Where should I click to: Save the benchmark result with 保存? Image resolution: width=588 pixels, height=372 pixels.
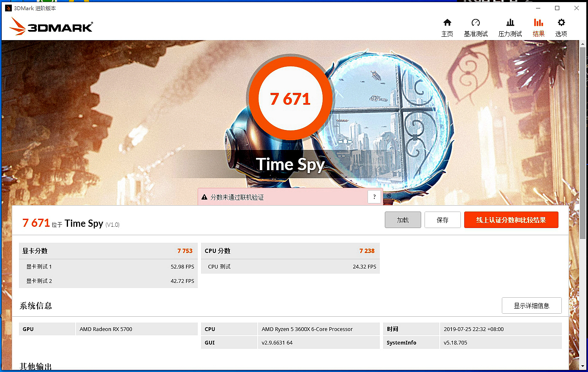click(442, 220)
